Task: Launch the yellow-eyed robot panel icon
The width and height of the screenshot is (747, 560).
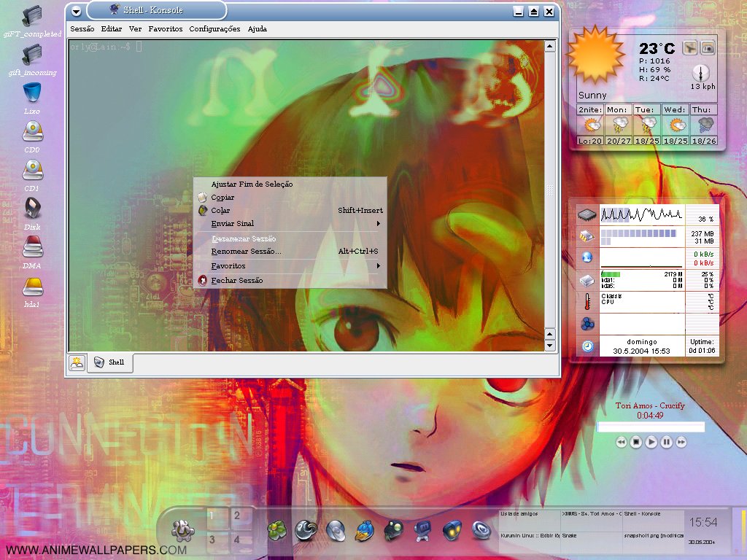Action: click(452, 530)
